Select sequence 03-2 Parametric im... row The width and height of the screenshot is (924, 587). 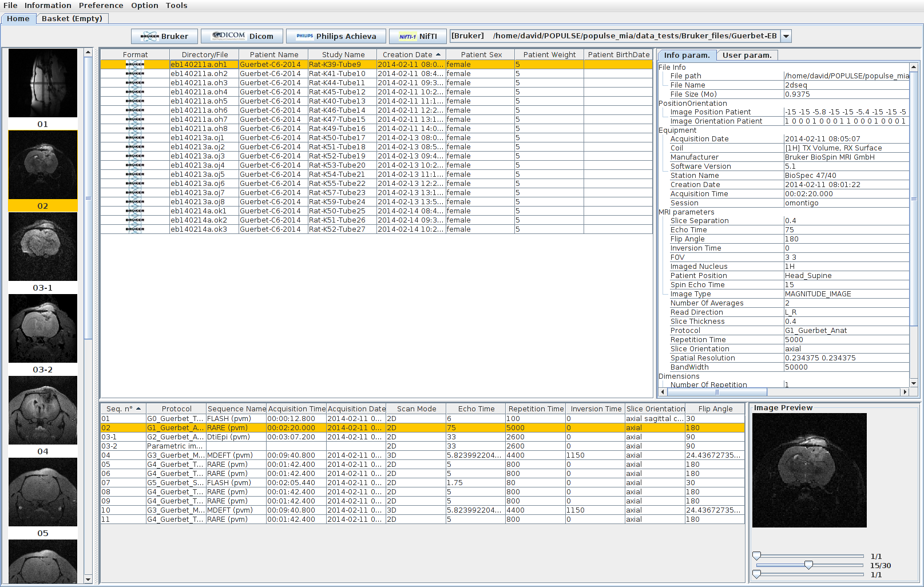423,446
